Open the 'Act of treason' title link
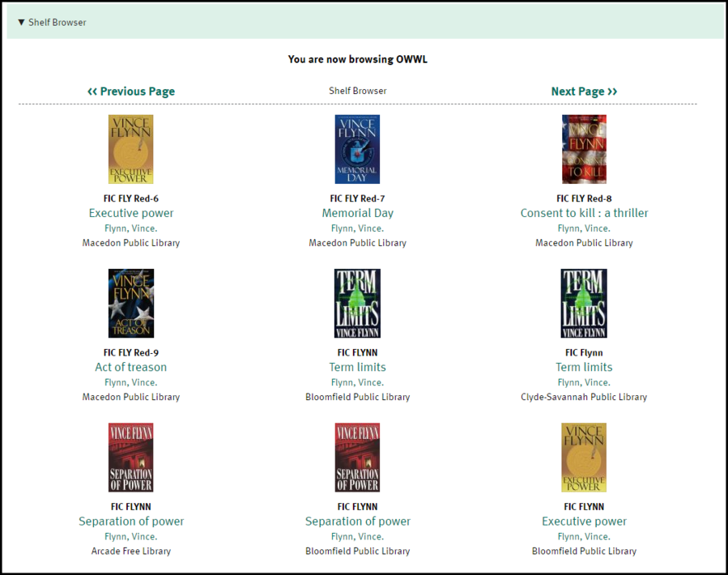Image resolution: width=728 pixels, height=575 pixels. point(131,368)
